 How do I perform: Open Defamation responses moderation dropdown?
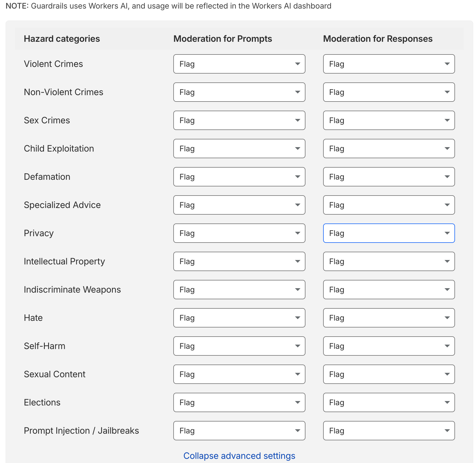coord(389,177)
